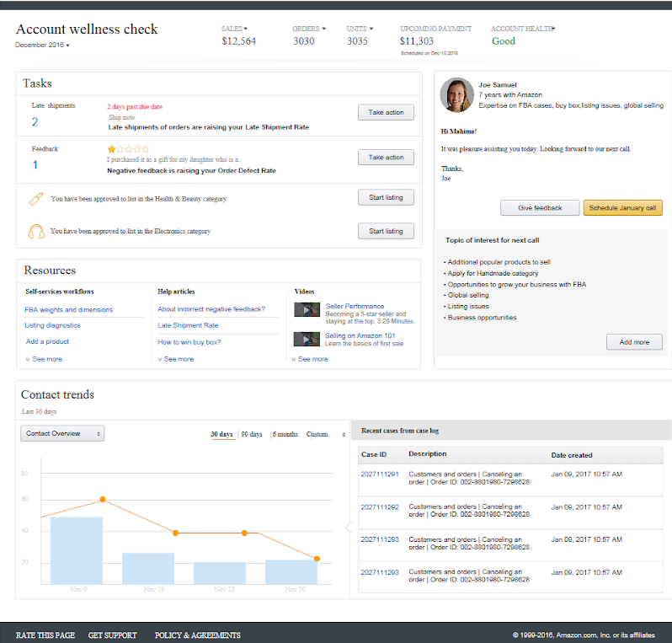Click Take action for Late shipments

point(386,112)
